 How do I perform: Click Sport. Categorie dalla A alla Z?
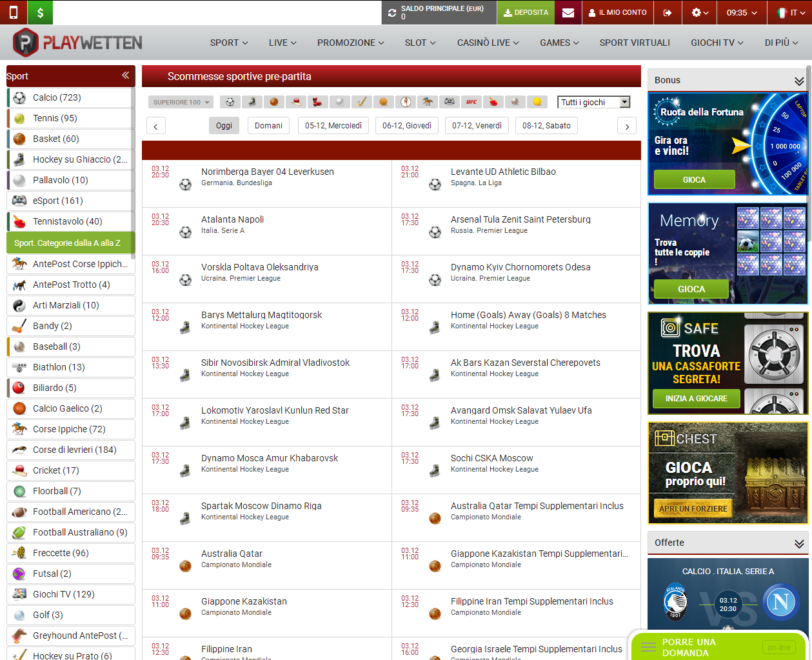point(71,243)
